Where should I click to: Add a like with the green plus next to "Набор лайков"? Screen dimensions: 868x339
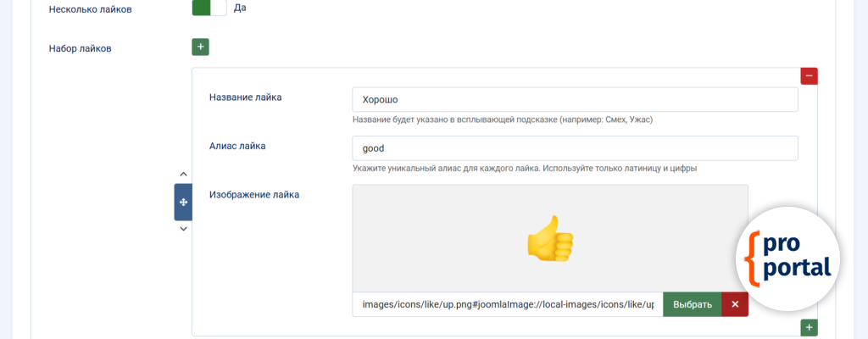coord(200,47)
